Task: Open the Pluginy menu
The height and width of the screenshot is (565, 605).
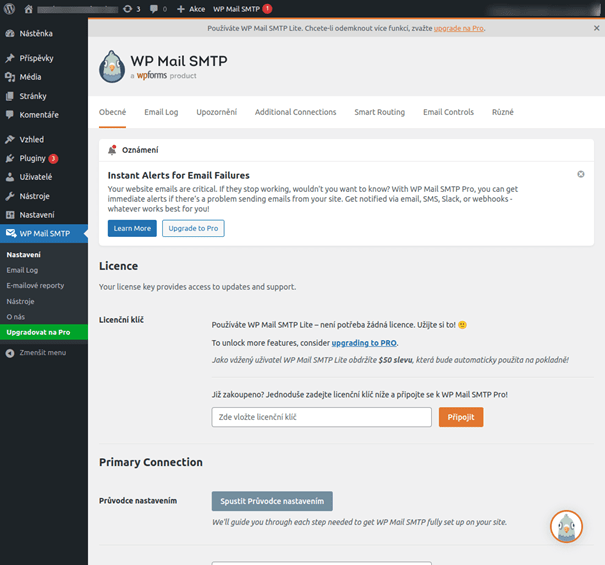Action: pyautogui.click(x=32, y=158)
